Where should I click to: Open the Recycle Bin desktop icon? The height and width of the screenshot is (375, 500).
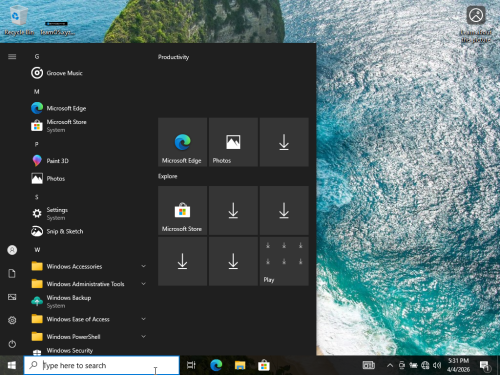pos(19,21)
